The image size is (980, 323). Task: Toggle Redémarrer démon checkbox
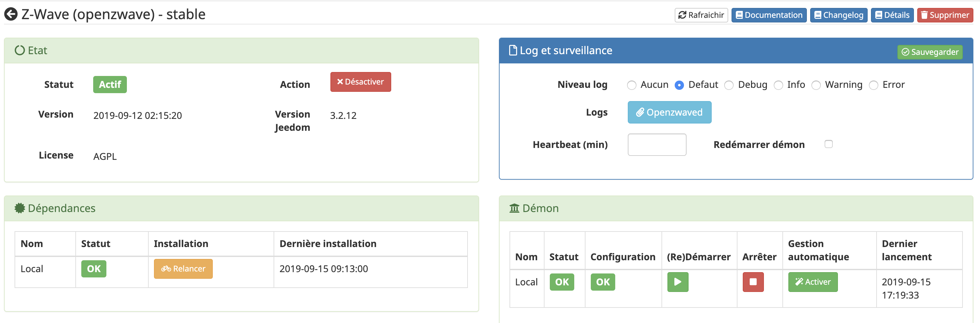point(828,144)
